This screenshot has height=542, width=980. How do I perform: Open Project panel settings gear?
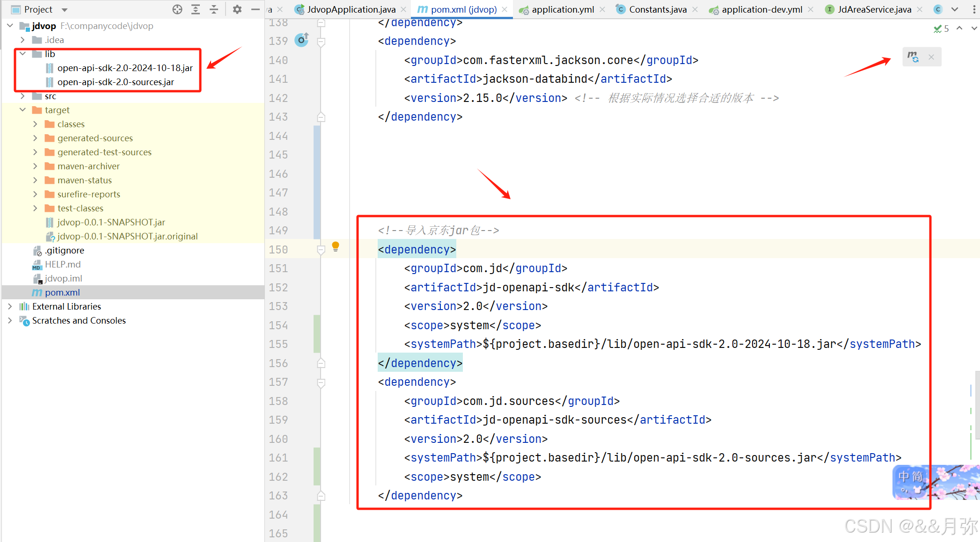point(237,9)
